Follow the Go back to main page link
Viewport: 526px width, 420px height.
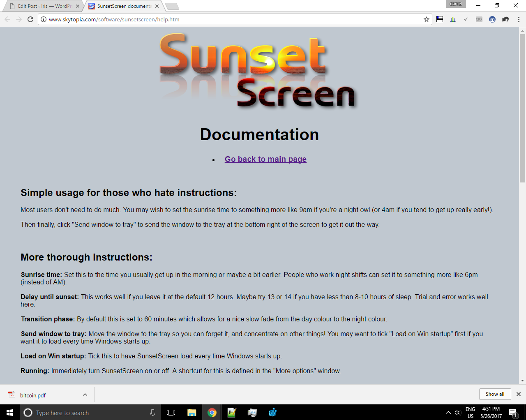tap(265, 159)
